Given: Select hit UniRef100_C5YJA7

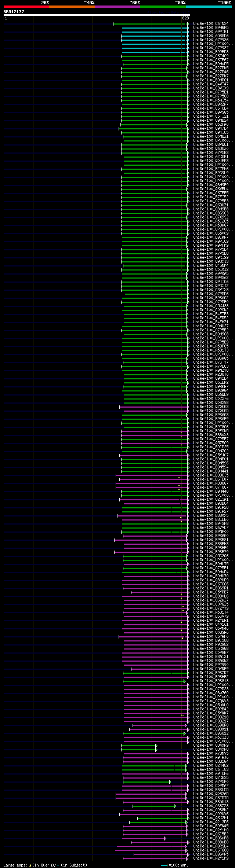Looking at the screenshot, I should click(211, 455).
